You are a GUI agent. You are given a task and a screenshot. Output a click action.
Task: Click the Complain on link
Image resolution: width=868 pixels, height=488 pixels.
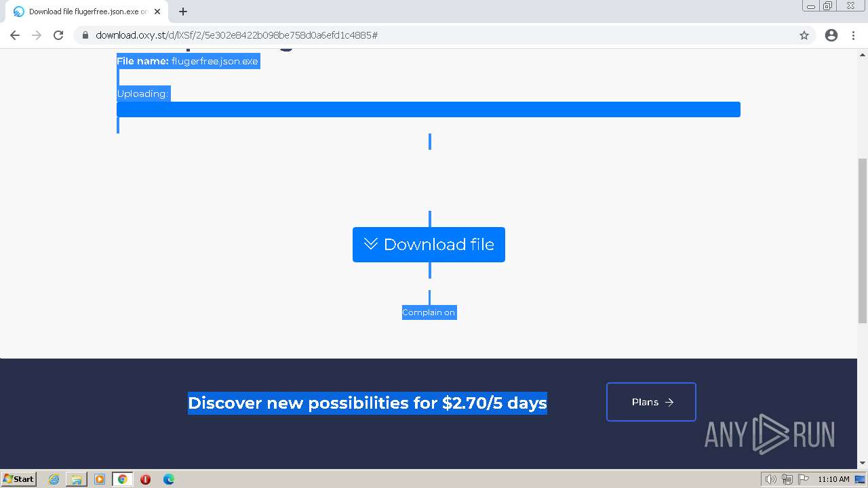(x=429, y=312)
